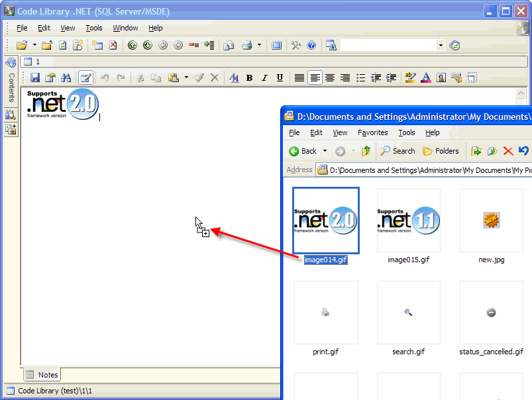Screen dimensions: 532x400
Task: Click the floppy disk save icon in editor toolbar
Action: click(35, 77)
